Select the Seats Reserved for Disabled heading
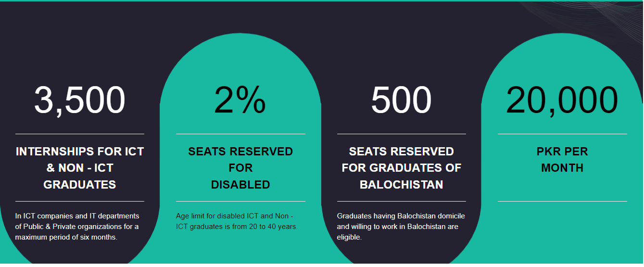This screenshot has height=267, width=644. pyautogui.click(x=240, y=168)
